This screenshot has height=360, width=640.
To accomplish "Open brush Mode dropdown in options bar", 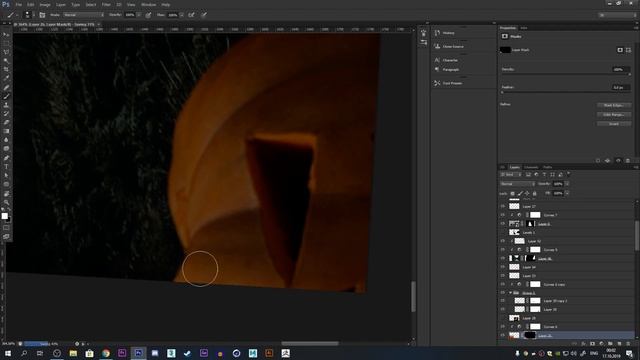I will click(x=83, y=15).
